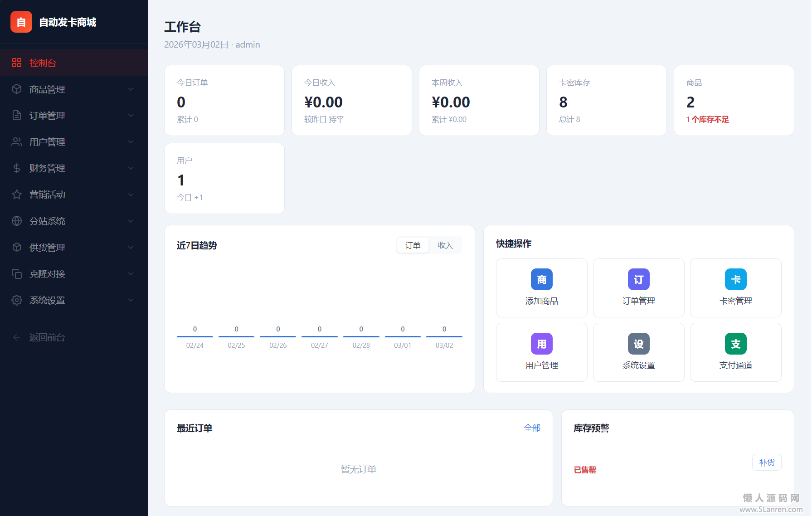Viewport: 812px width, 516px height.
Task: Click the 用户 stat card
Action: point(224,178)
